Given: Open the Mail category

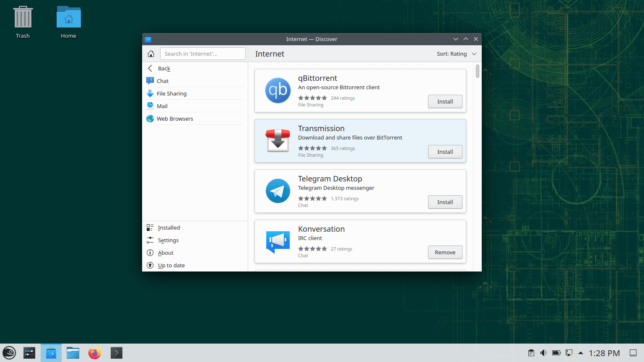Looking at the screenshot, I should tap(195, 106).
